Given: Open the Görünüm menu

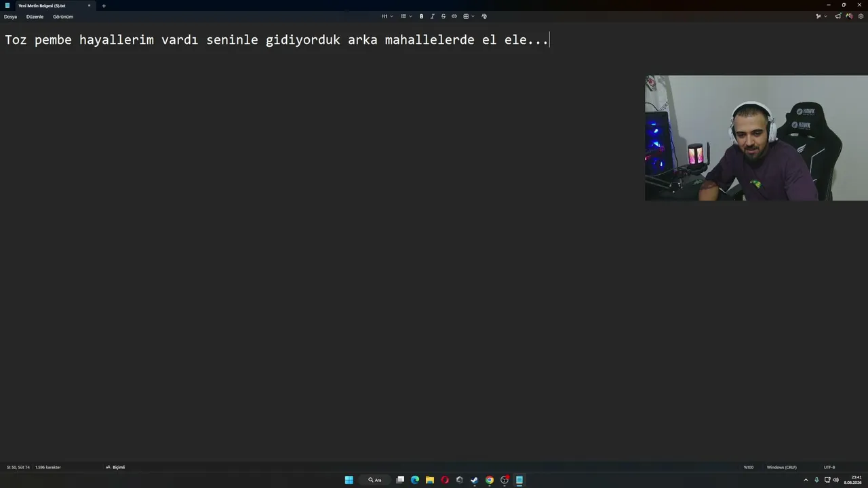Looking at the screenshot, I should pyautogui.click(x=62, y=16).
